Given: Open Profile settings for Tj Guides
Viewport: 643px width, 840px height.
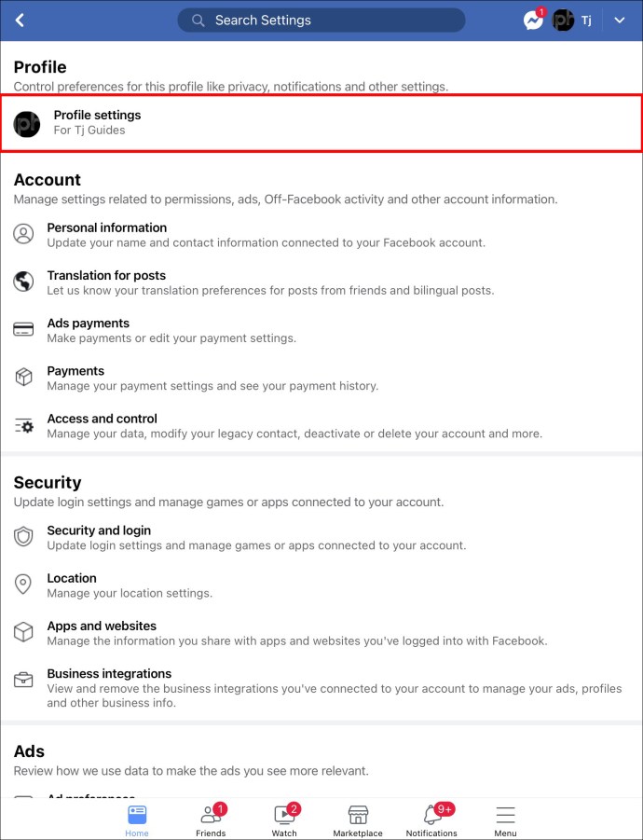Looking at the screenshot, I should (321, 123).
